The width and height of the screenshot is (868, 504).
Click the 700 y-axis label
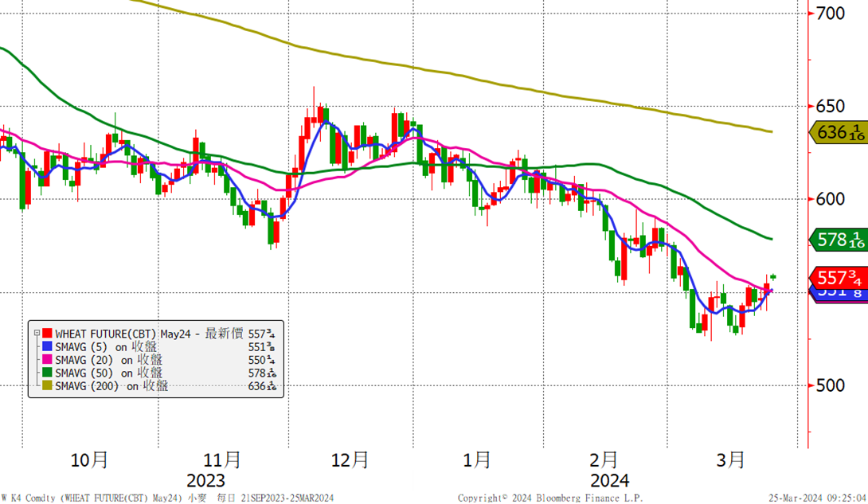831,14
